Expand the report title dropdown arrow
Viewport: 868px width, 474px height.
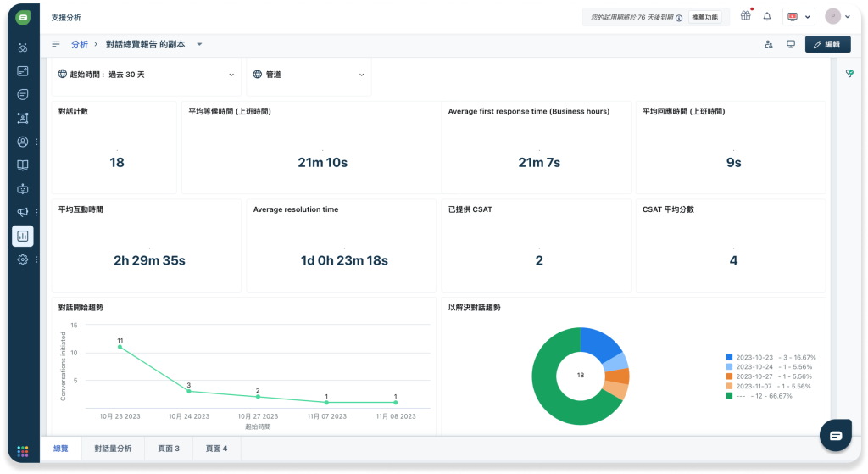(x=199, y=44)
